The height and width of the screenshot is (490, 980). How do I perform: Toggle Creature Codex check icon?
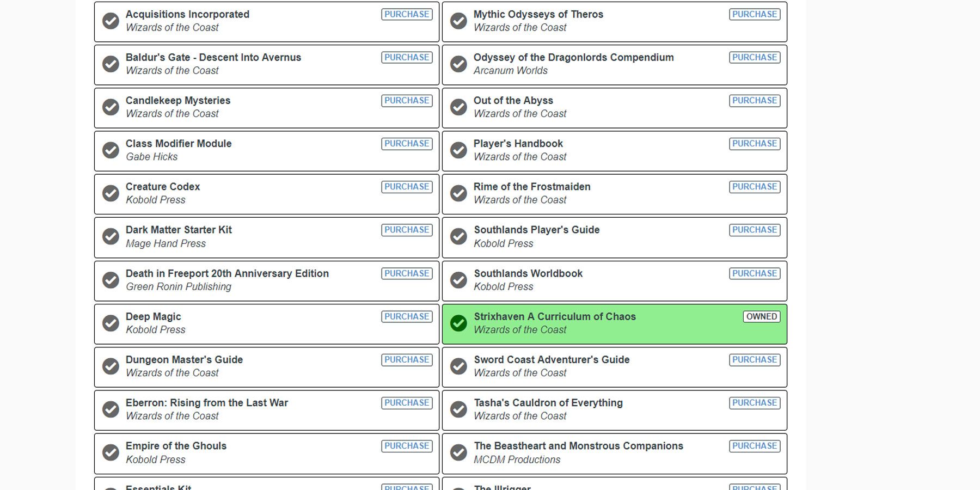[x=111, y=193]
